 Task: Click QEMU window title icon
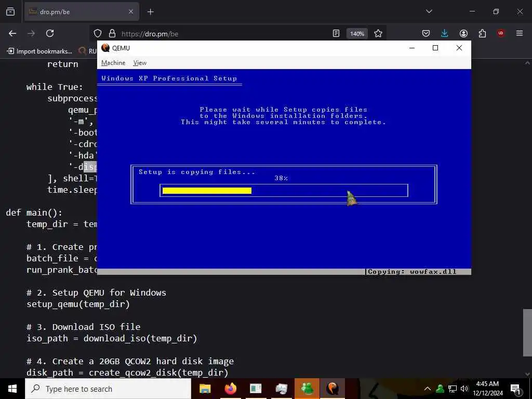pyautogui.click(x=105, y=48)
